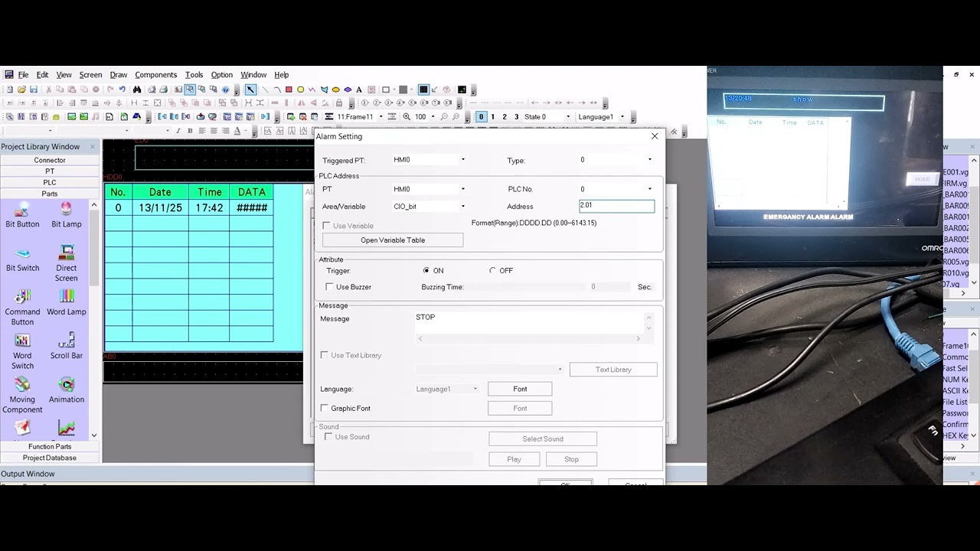Toggle the grid display icon
Image resolution: width=980 pixels, height=551 pixels.
pos(423,90)
